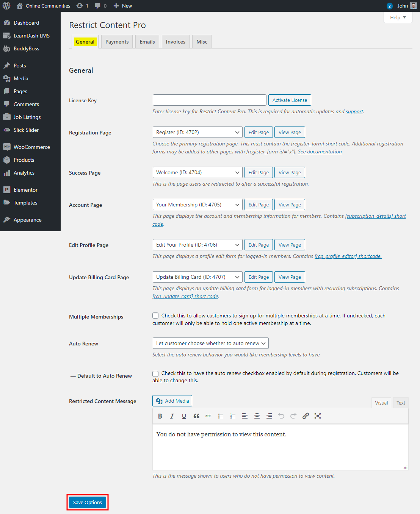Click the Save Options button
The image size is (420, 514).
point(87,502)
